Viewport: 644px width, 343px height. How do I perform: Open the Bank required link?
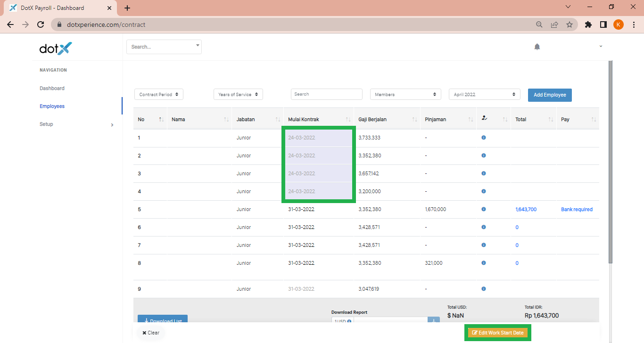point(577,209)
